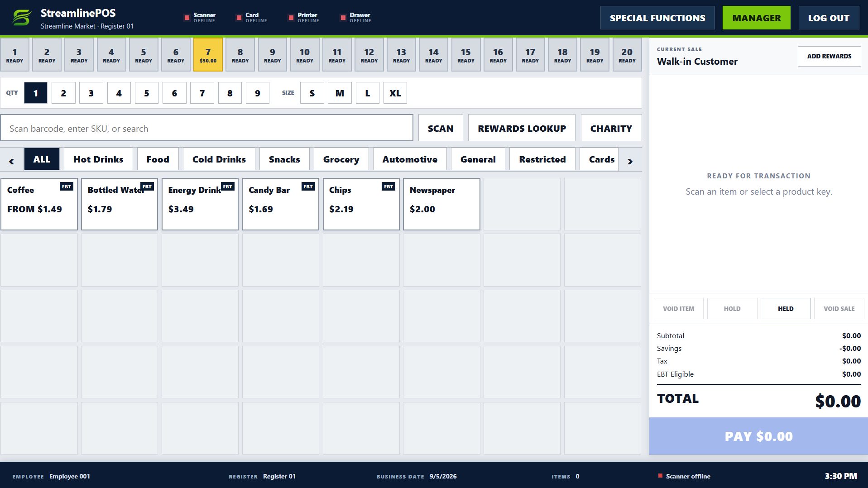
Task: Add Coffee product key
Action: click(39, 204)
